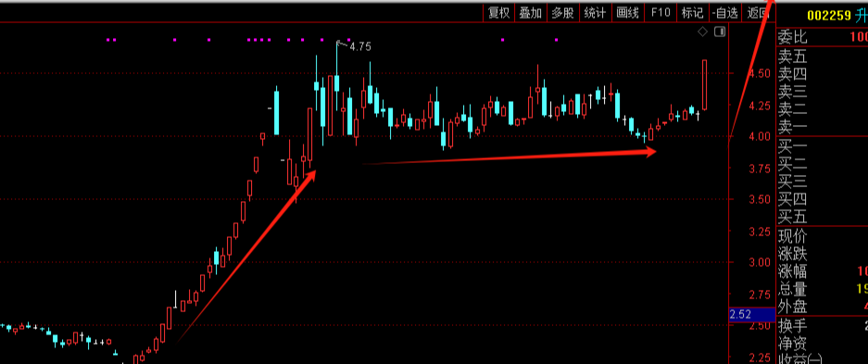Click the 叠加 overlay button
This screenshot has height=364, width=868.
[530, 13]
